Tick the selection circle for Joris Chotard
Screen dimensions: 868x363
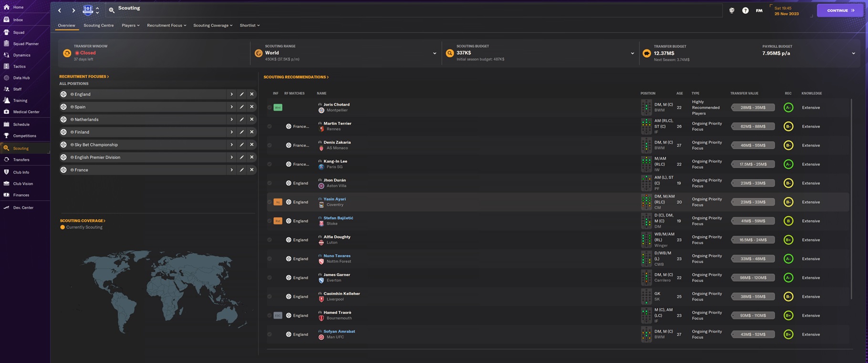(269, 108)
